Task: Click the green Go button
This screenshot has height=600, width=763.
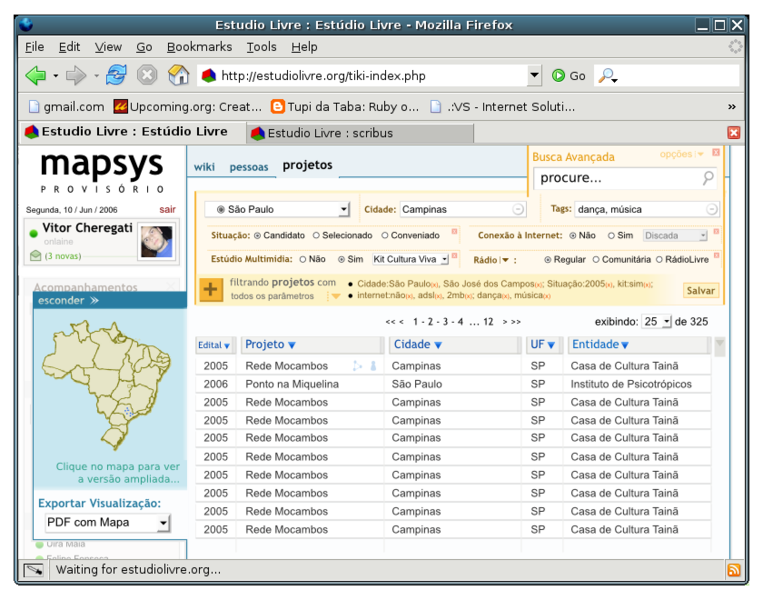Action: [x=568, y=75]
